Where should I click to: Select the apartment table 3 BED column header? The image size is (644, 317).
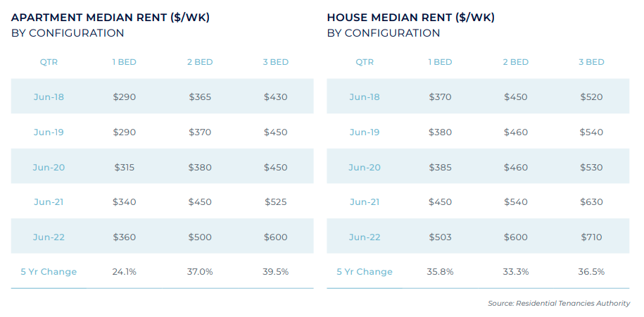pos(276,62)
